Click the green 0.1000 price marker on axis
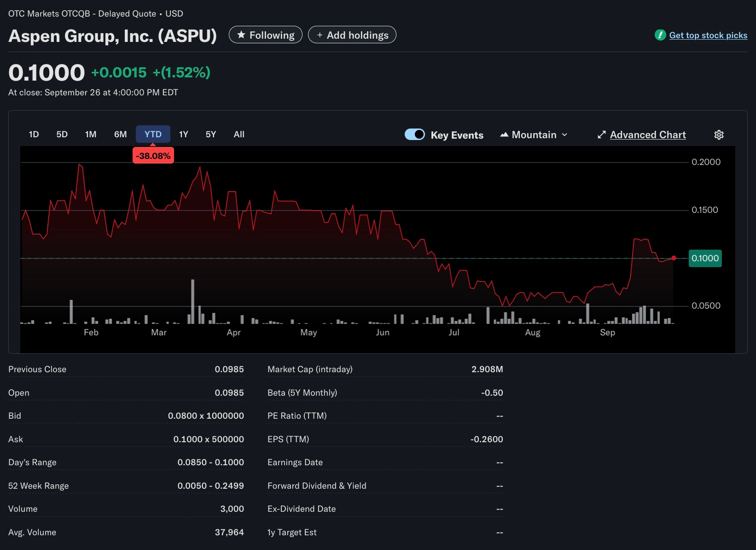The width and height of the screenshot is (756, 550). (x=705, y=258)
